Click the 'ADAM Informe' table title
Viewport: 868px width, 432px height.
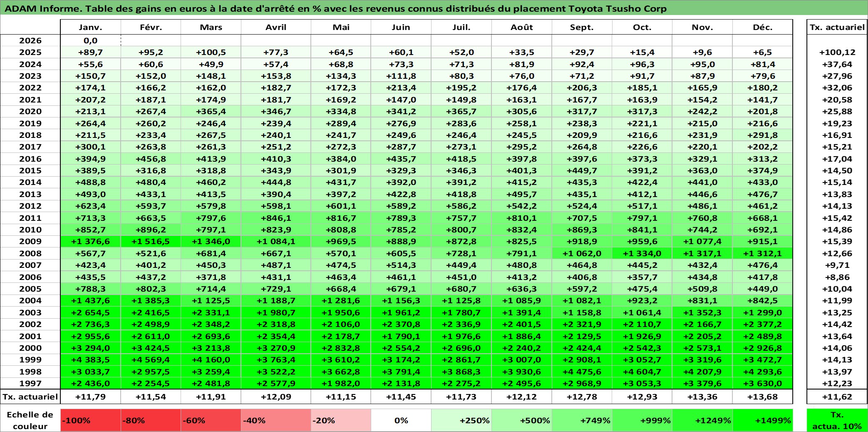pos(335,8)
